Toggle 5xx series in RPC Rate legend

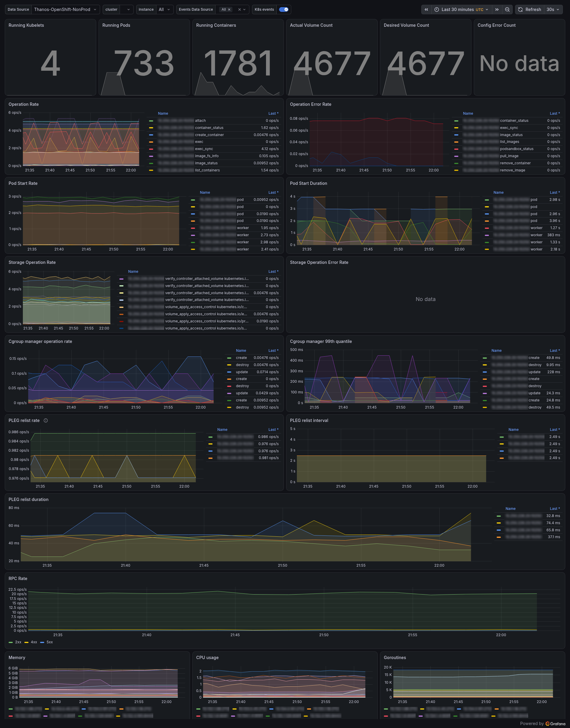pyautogui.click(x=46, y=642)
